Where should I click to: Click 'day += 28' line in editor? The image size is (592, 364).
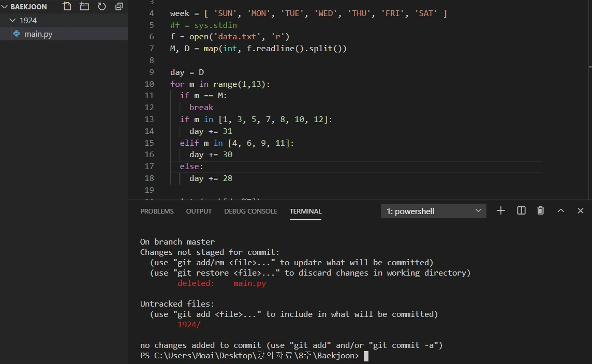click(211, 178)
